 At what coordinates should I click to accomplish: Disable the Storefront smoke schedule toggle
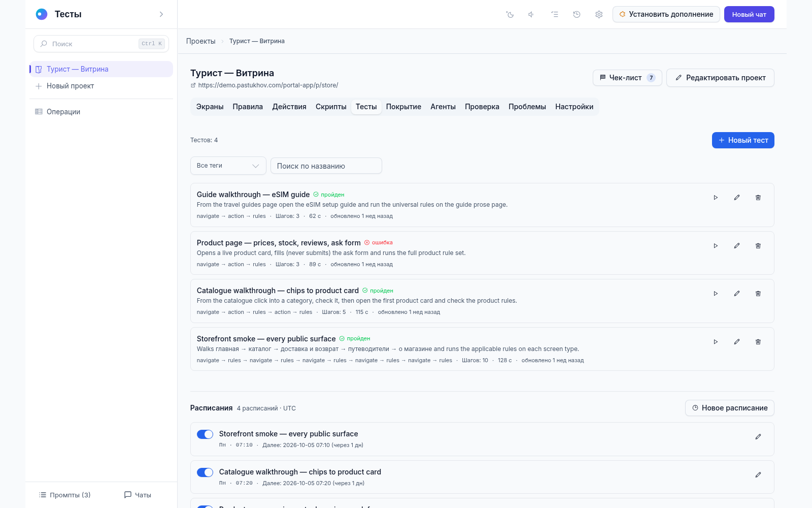[x=205, y=434]
